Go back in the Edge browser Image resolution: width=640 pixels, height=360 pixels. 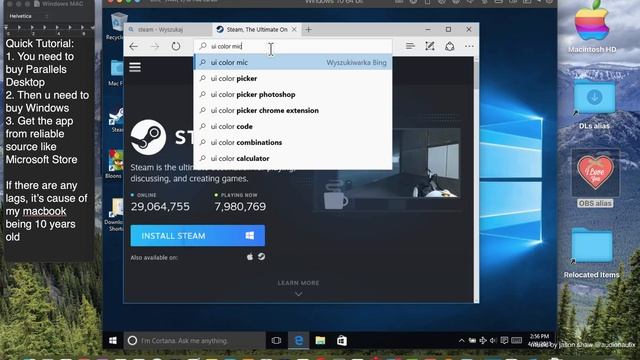133,46
